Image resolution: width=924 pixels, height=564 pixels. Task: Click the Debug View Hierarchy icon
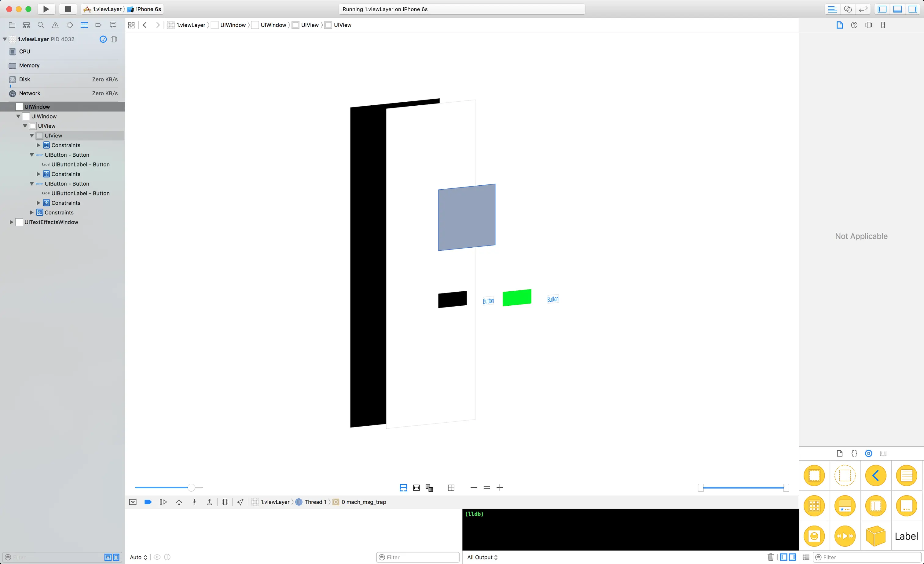tap(225, 502)
